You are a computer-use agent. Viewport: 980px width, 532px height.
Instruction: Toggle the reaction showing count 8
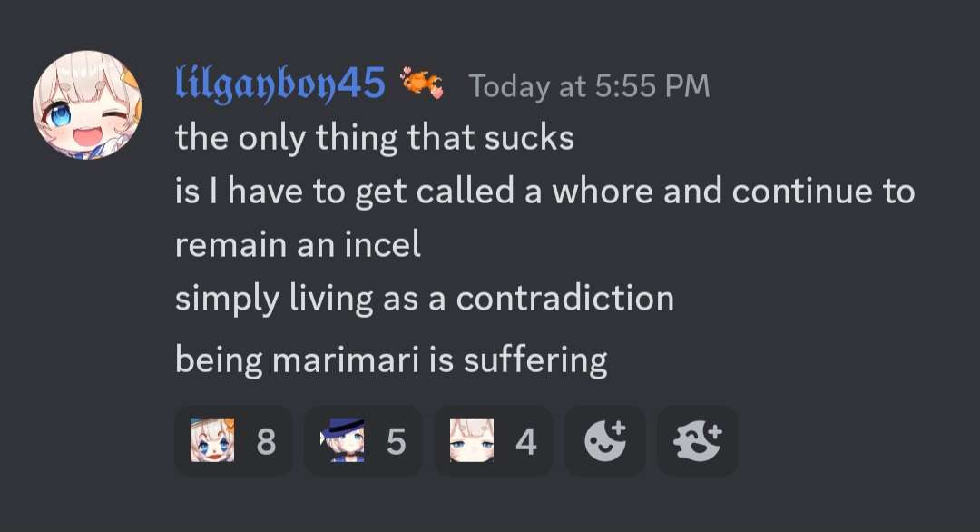234,440
